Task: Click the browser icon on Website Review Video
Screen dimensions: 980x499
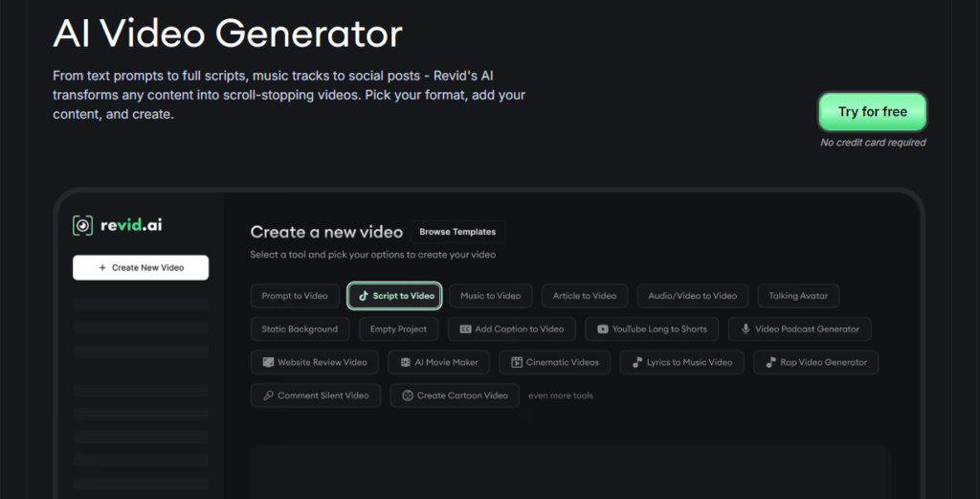Action: coord(268,362)
